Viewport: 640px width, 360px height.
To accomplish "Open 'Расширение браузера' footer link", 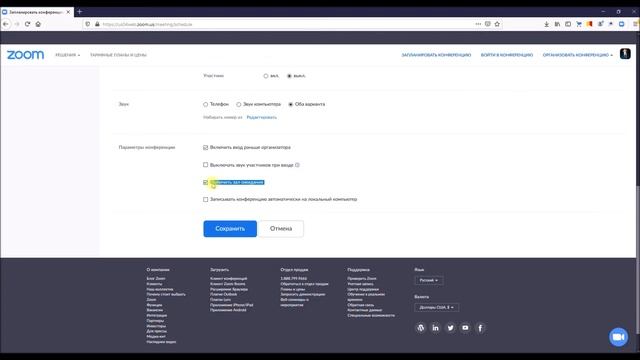I will pos(229,289).
